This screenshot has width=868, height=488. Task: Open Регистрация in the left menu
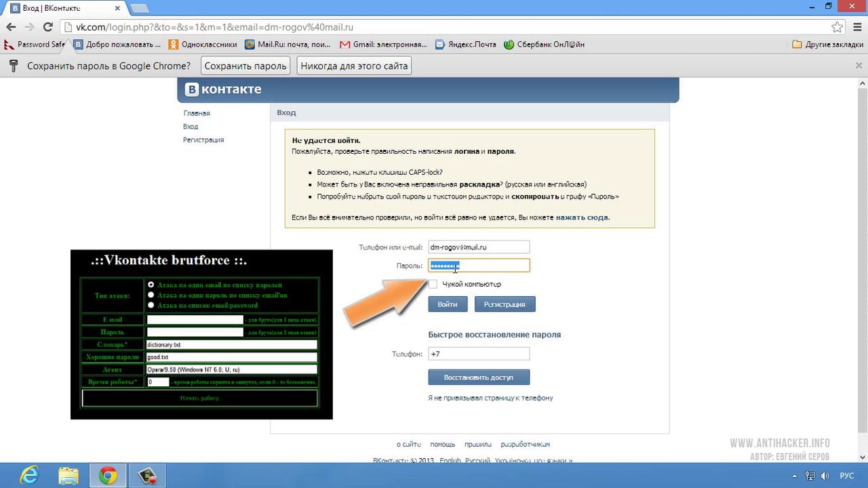(x=203, y=140)
